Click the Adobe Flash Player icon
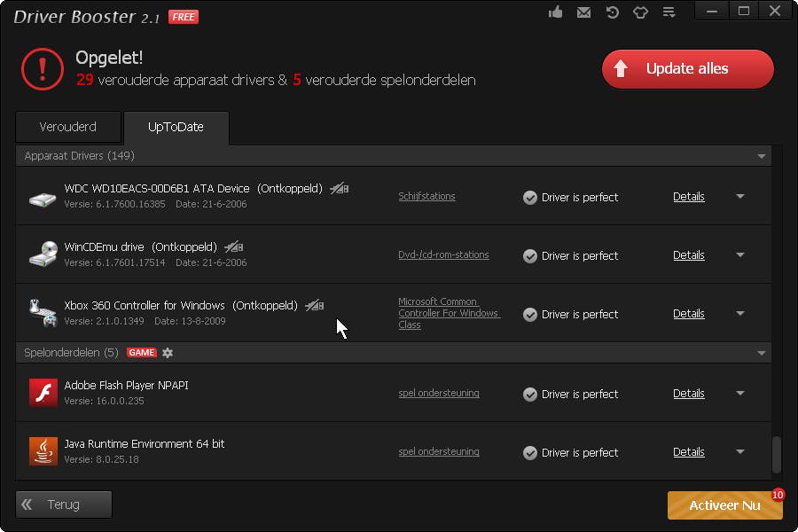798x532 pixels. [43, 393]
